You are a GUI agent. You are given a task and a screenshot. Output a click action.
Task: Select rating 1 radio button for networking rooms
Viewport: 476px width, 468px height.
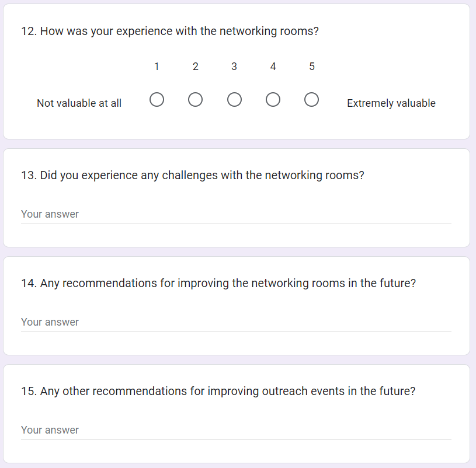coord(157,100)
